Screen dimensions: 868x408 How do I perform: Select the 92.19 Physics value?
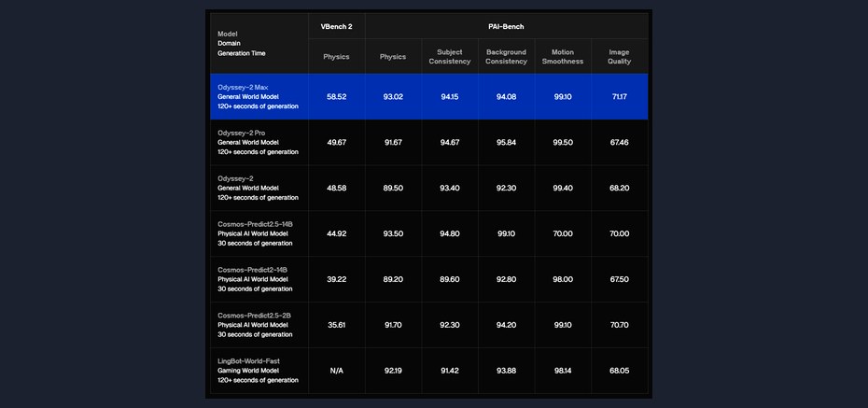(x=393, y=371)
